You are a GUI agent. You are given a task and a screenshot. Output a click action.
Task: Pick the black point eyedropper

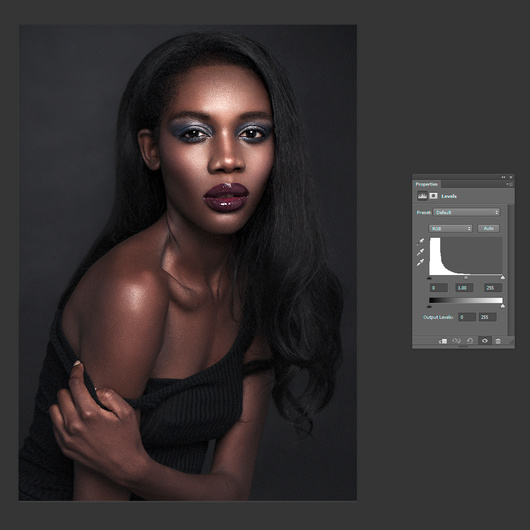pyautogui.click(x=420, y=241)
